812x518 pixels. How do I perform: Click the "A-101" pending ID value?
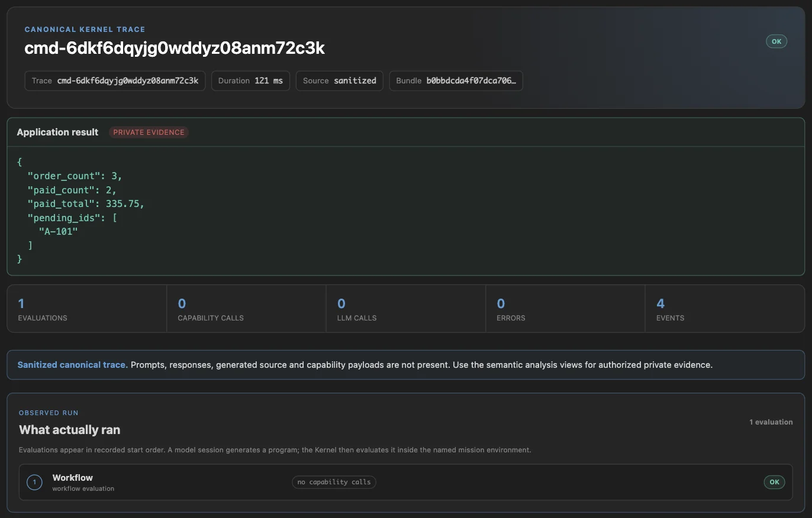coord(59,231)
